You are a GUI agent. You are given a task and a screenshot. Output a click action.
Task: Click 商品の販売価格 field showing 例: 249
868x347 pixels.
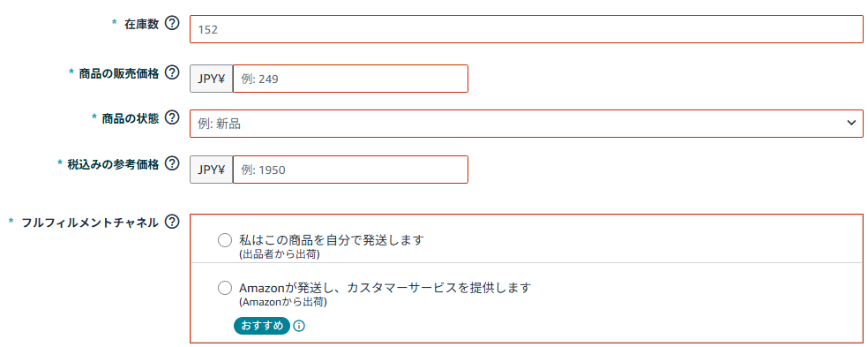[x=350, y=79]
